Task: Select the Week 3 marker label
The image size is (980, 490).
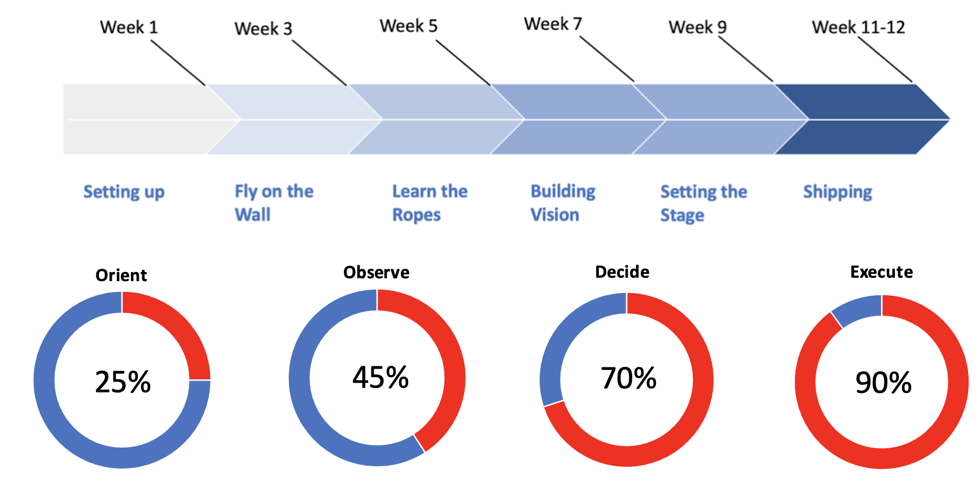Action: tap(263, 28)
